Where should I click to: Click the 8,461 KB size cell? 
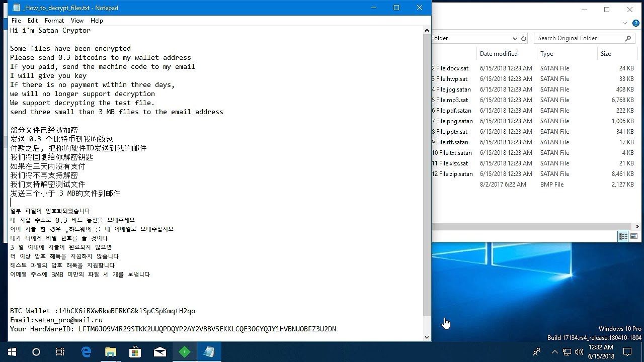tap(622, 174)
